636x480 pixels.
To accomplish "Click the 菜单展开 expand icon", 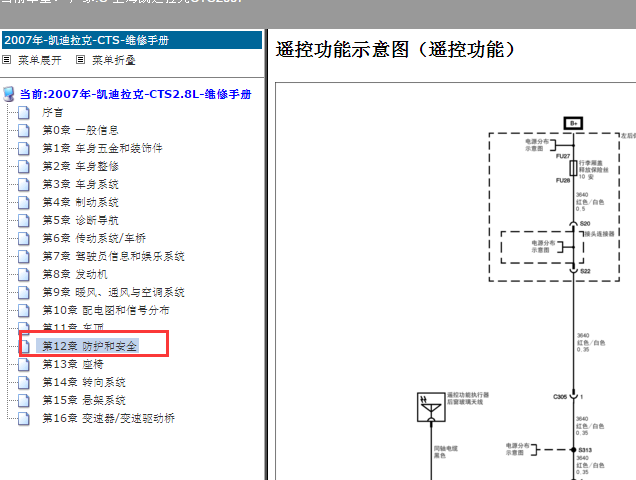I will coord(6,60).
